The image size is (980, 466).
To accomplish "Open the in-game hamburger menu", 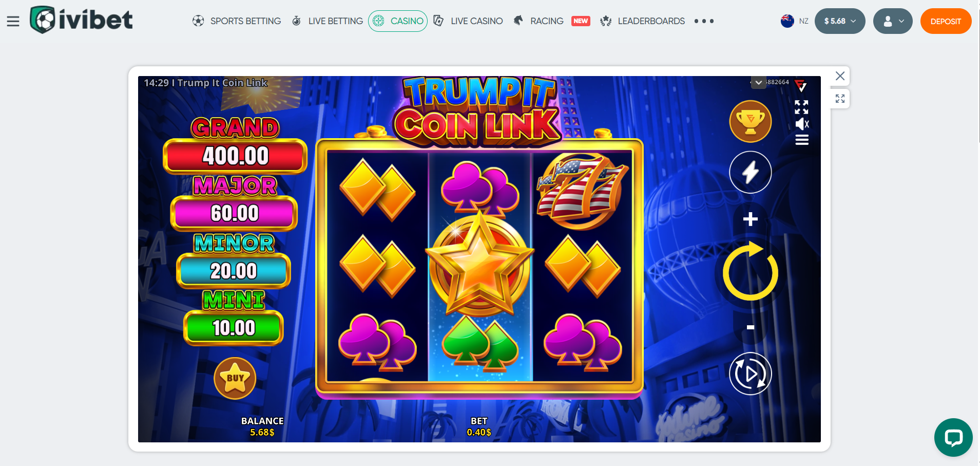I will 802,140.
